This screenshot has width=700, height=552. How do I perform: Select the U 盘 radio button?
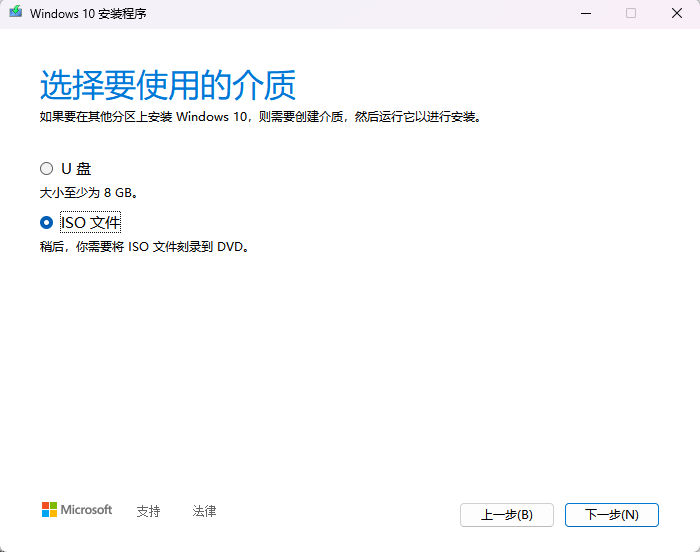point(46,169)
